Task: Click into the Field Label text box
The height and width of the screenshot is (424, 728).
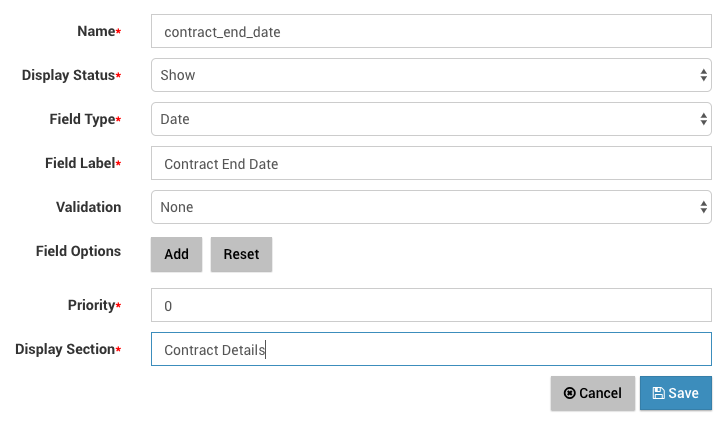Action: pos(431,163)
